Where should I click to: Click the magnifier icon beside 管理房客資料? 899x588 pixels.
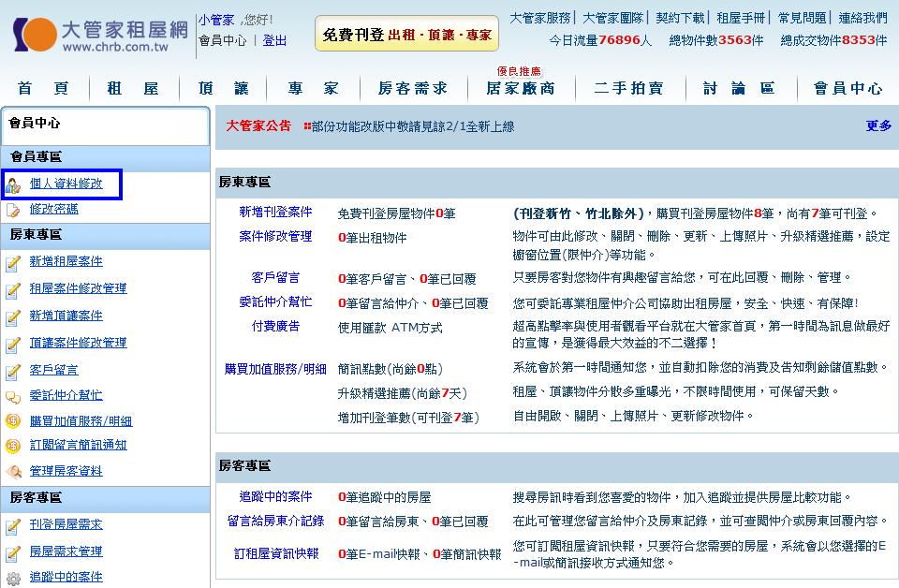tap(13, 472)
